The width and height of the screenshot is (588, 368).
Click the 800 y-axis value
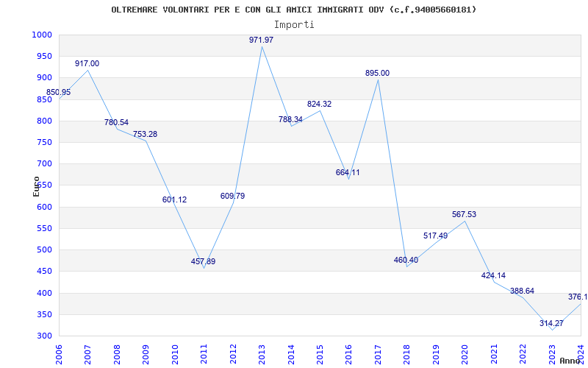[x=44, y=121]
